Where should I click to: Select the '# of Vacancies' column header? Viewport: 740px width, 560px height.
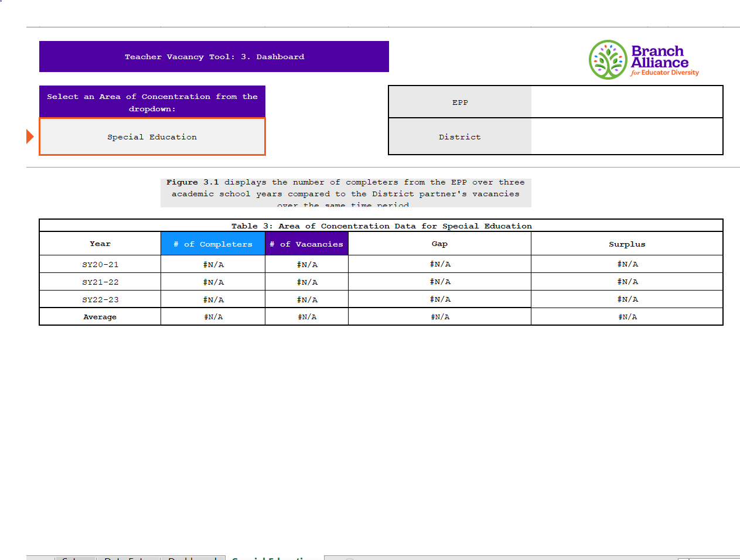tap(306, 244)
